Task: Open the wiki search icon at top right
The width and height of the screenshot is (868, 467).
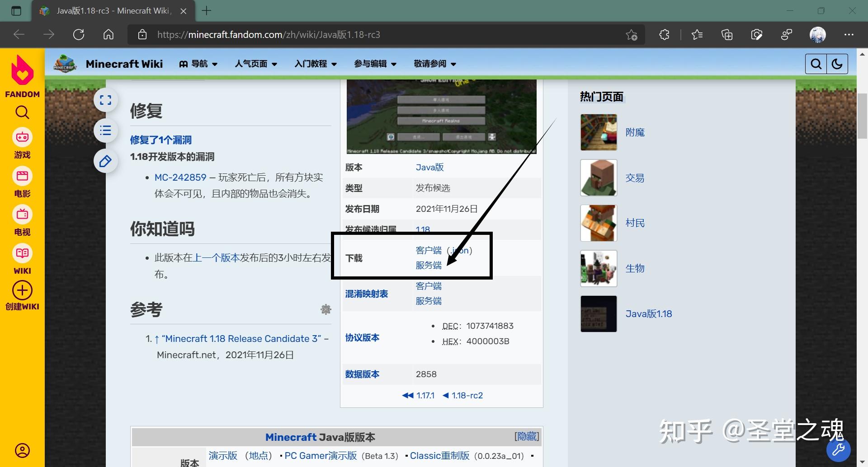Action: [816, 64]
